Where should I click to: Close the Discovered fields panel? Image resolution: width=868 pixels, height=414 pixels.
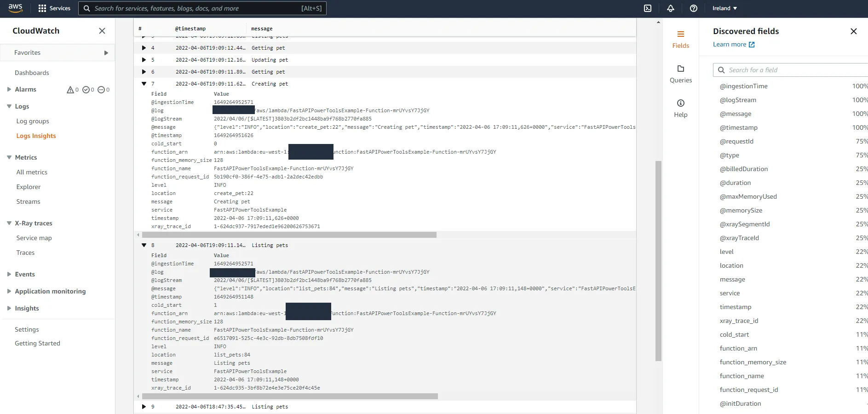tap(854, 31)
